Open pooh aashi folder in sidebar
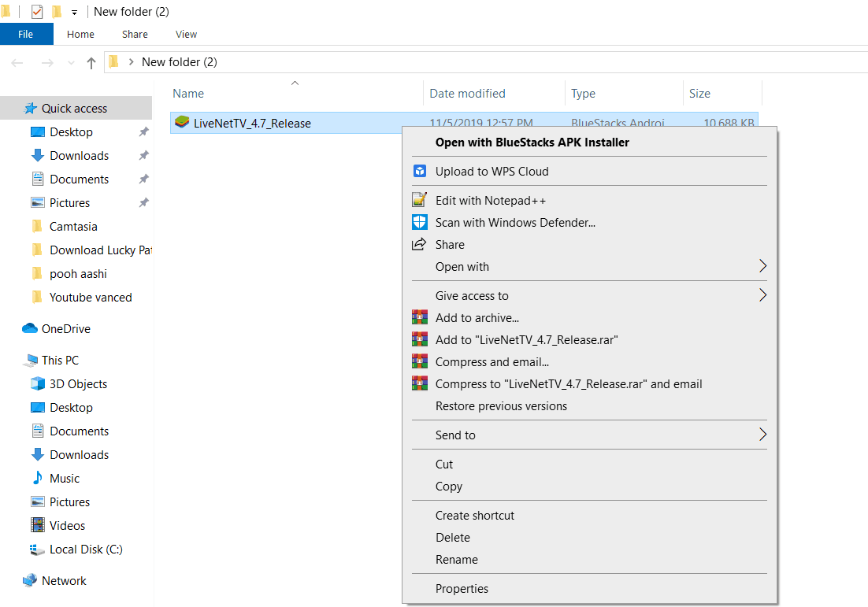868x607 pixels. coord(78,274)
